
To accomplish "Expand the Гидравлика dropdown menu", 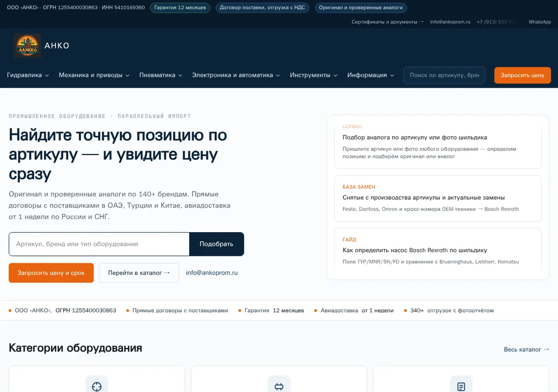I will click(28, 75).
